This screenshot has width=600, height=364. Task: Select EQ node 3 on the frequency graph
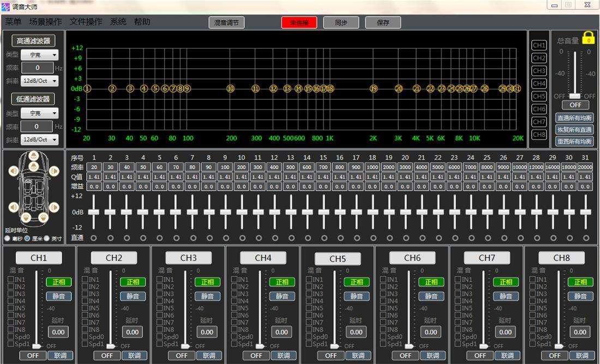(130, 89)
